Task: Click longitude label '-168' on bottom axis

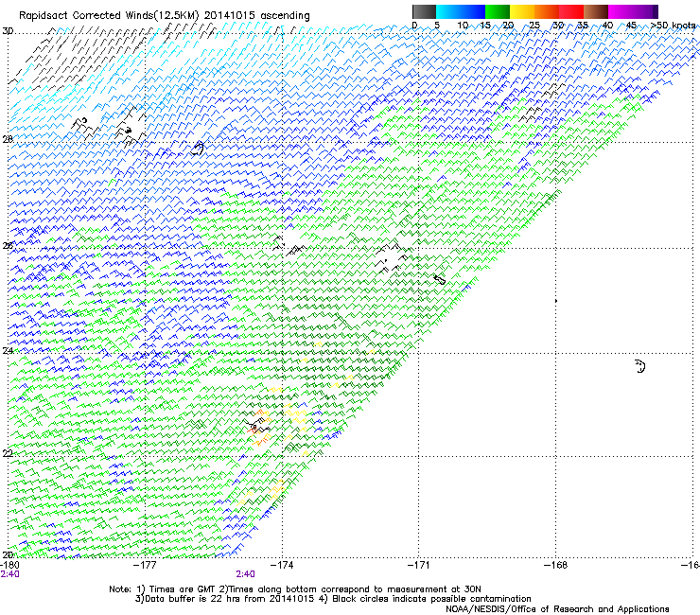Action: click(556, 565)
